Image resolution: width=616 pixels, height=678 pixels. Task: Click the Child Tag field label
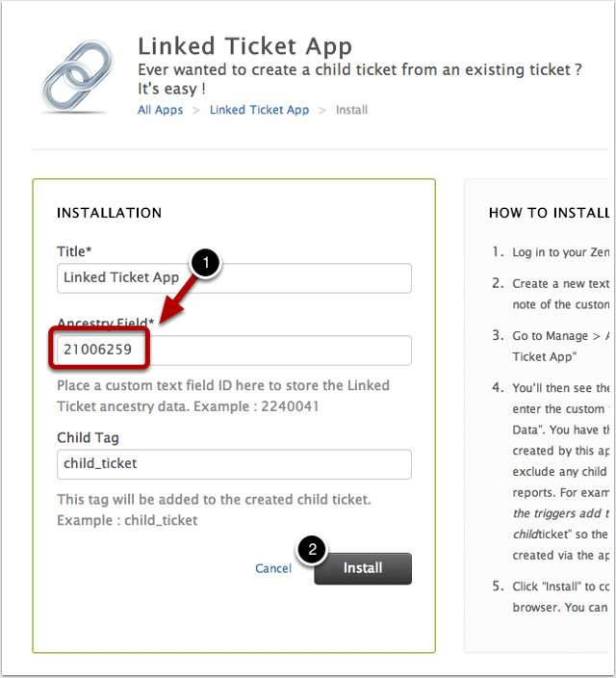coord(88,437)
